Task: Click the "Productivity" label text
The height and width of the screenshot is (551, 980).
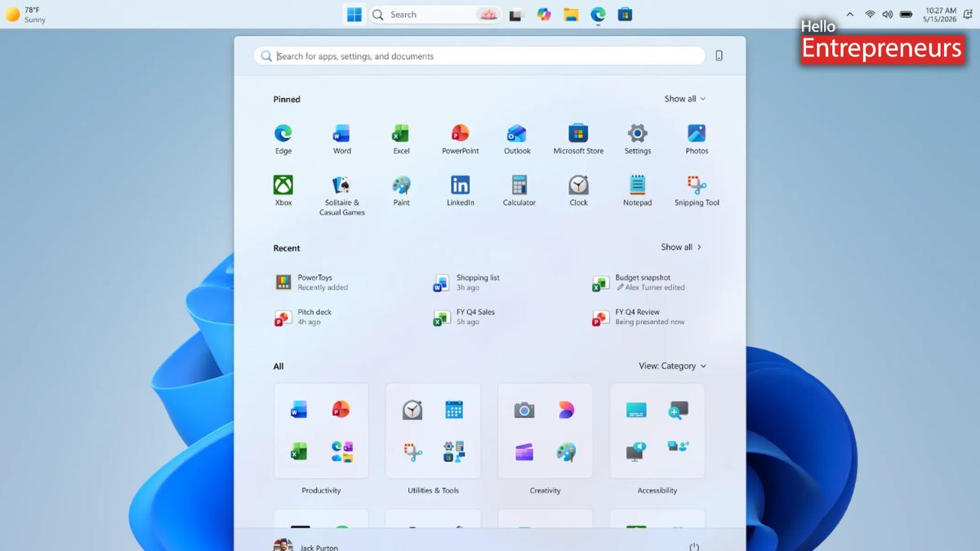Action: (321, 491)
